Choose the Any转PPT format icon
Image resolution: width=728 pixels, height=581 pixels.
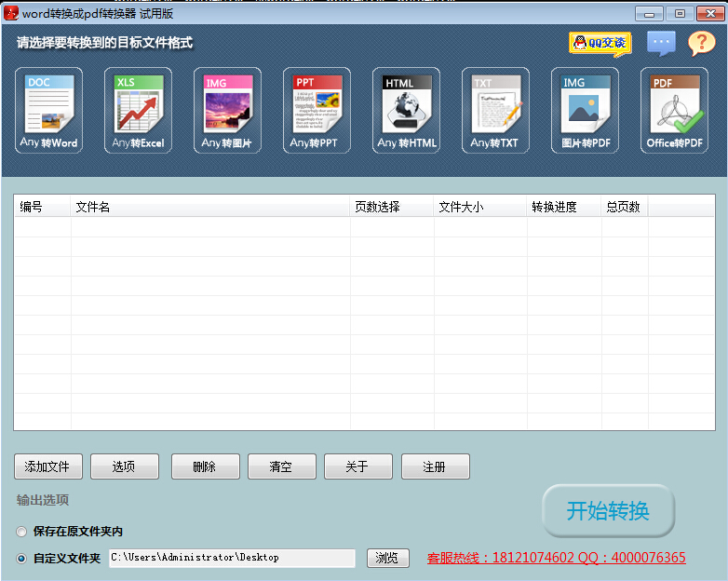click(317, 111)
